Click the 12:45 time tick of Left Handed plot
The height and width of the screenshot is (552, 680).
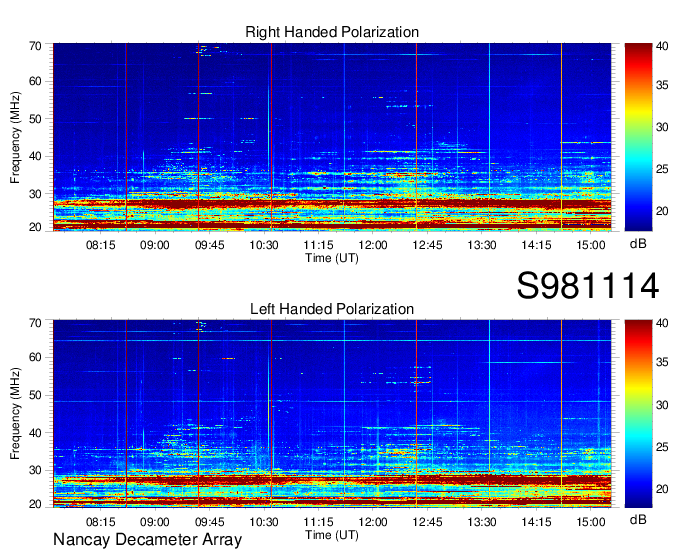coord(427,522)
